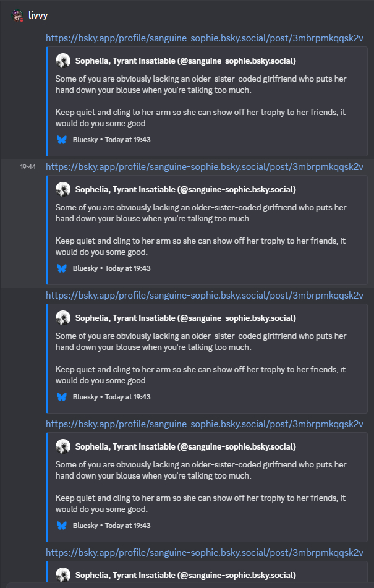
Task: Open the bsky.app link beside the 19:44 timestamp
Action: pyautogui.click(x=205, y=167)
